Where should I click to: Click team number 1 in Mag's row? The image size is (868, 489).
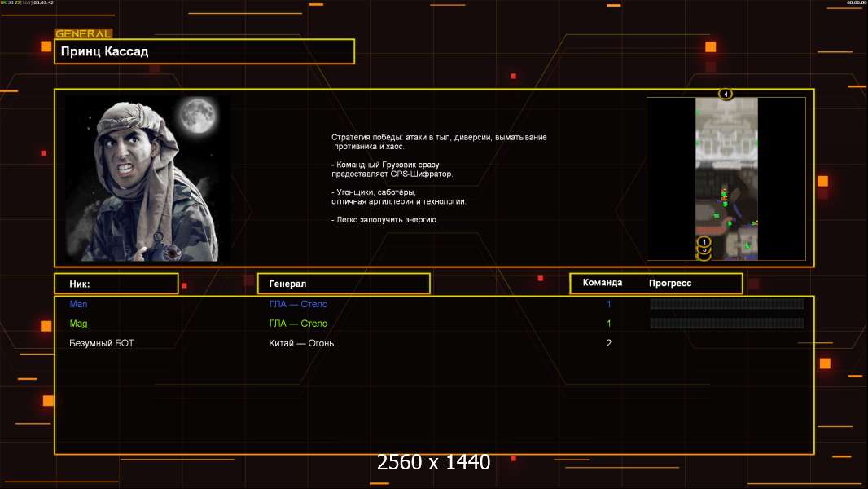(x=608, y=324)
